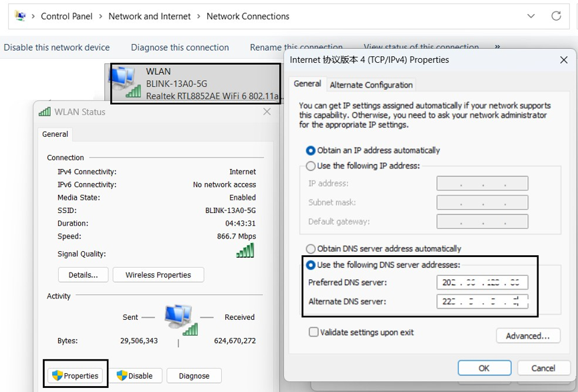Open Wireless Properties
This screenshot has width=578, height=392.
pyautogui.click(x=158, y=275)
